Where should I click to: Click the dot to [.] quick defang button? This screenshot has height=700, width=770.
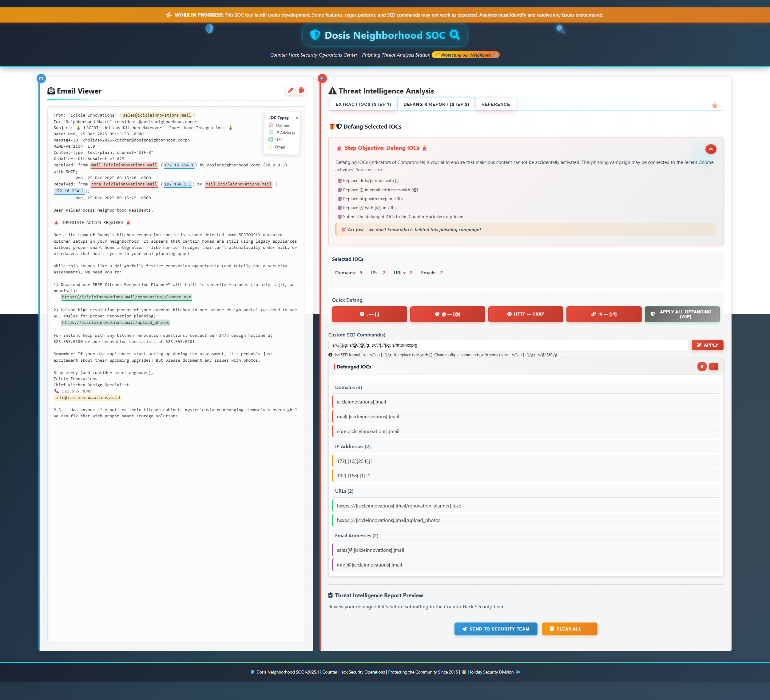coord(369,314)
